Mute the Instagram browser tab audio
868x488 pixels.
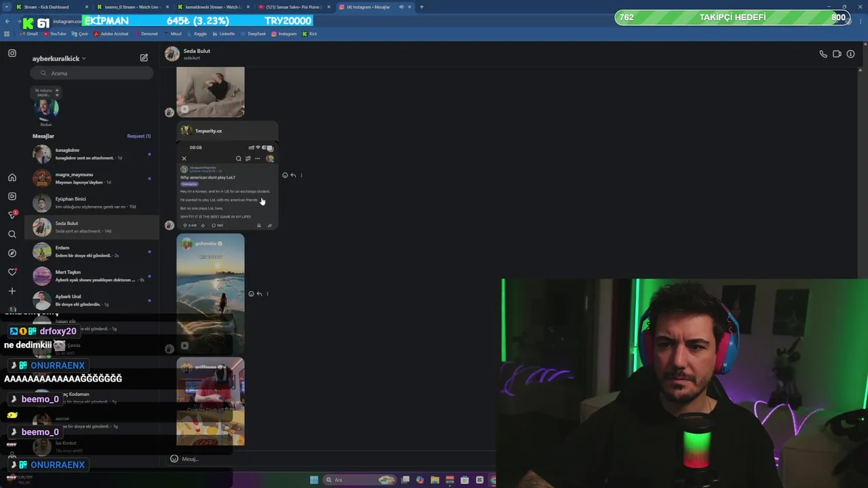tap(401, 7)
